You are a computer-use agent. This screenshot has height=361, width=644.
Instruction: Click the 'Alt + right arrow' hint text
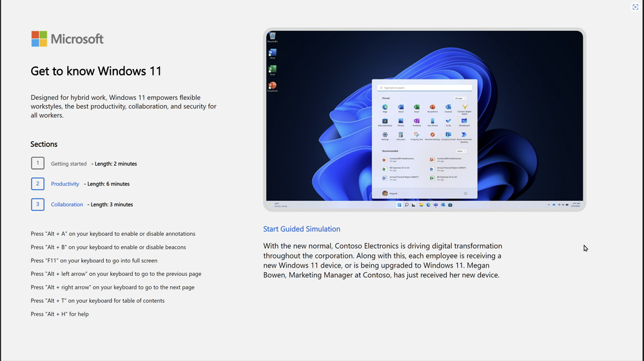(x=113, y=287)
